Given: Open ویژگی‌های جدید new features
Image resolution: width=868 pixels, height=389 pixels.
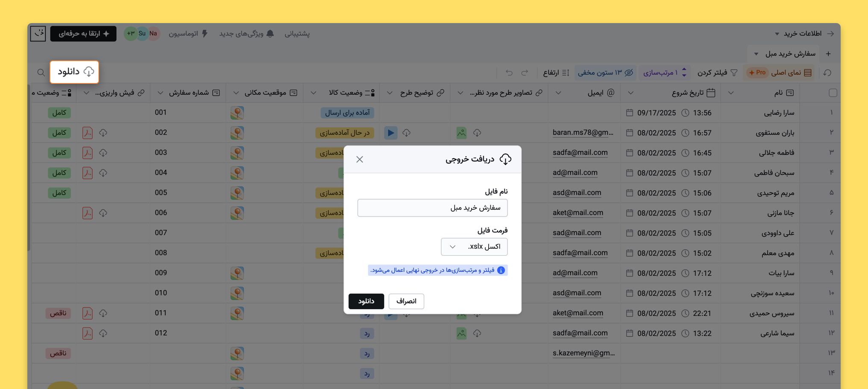Looking at the screenshot, I should tap(246, 34).
